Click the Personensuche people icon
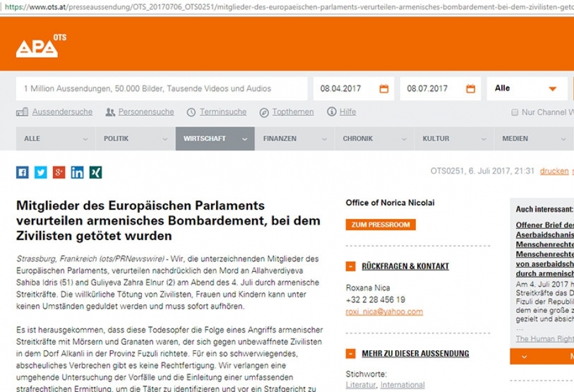Viewport: 574px width, 392px height. coord(110,112)
